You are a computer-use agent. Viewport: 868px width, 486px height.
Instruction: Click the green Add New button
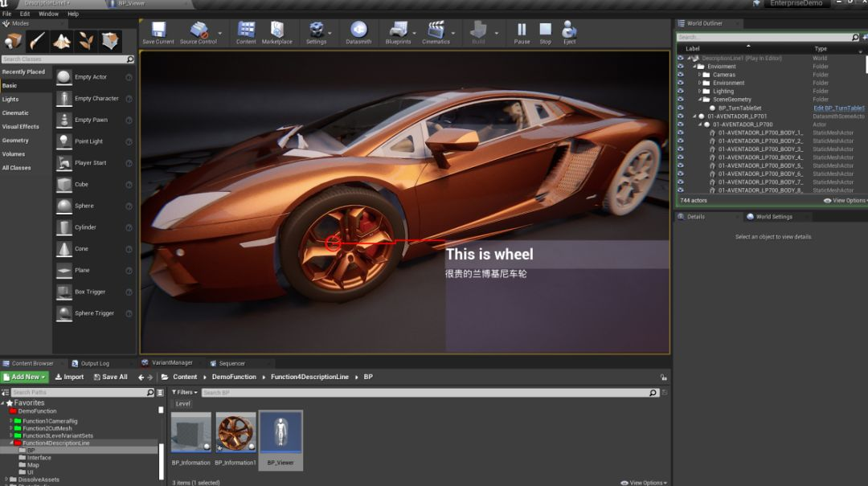click(25, 377)
